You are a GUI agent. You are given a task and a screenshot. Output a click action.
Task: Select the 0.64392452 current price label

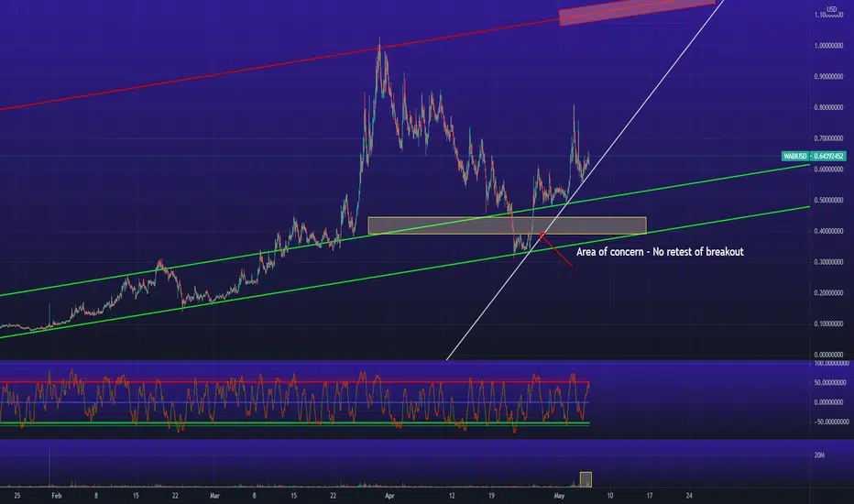pyautogui.click(x=829, y=157)
